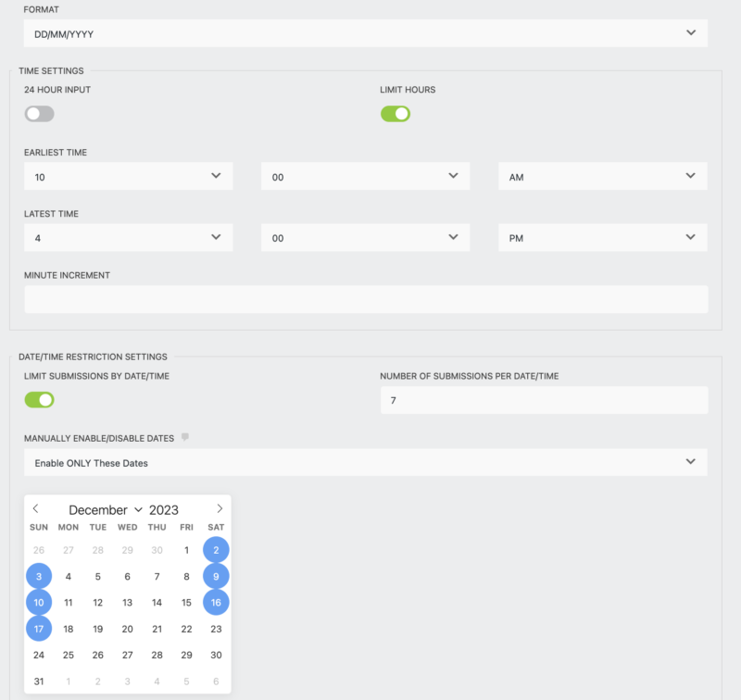This screenshot has height=700, width=741.
Task: Open the Latest Time minutes dropdown
Action: point(365,237)
